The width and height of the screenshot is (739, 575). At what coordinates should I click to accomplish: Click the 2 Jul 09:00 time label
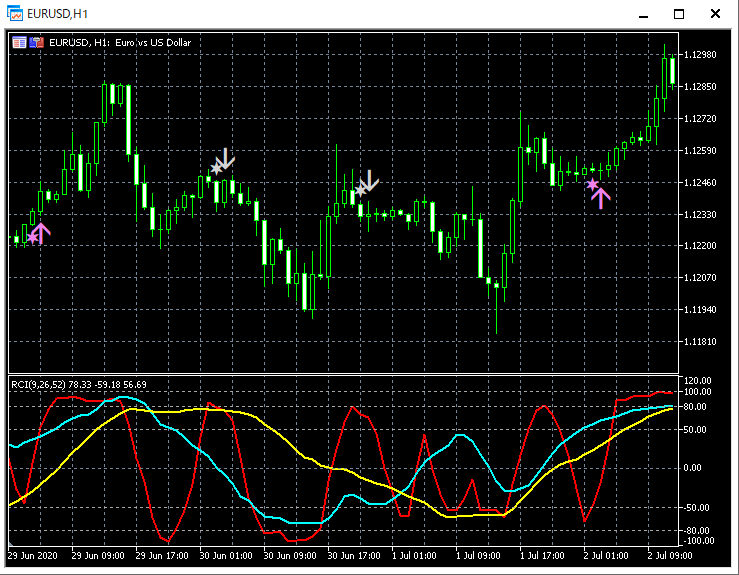click(x=670, y=556)
